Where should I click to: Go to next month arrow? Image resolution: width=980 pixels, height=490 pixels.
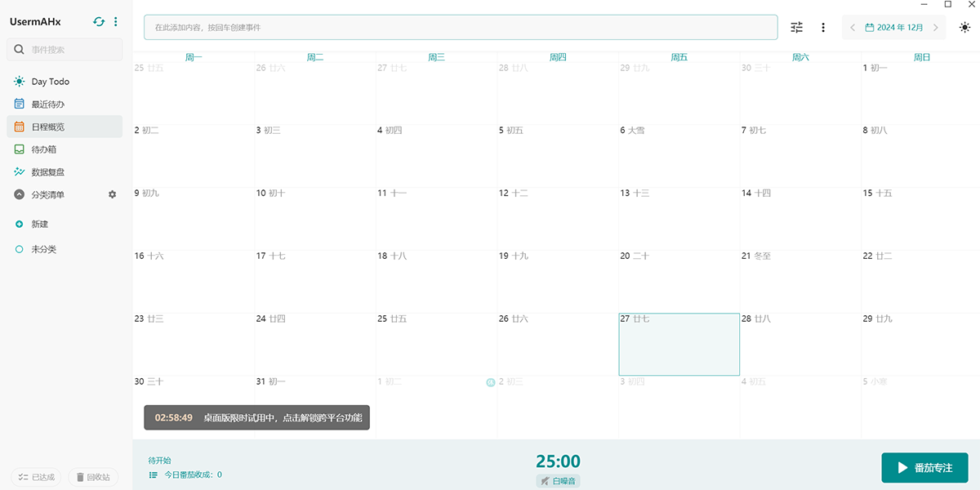tap(935, 28)
